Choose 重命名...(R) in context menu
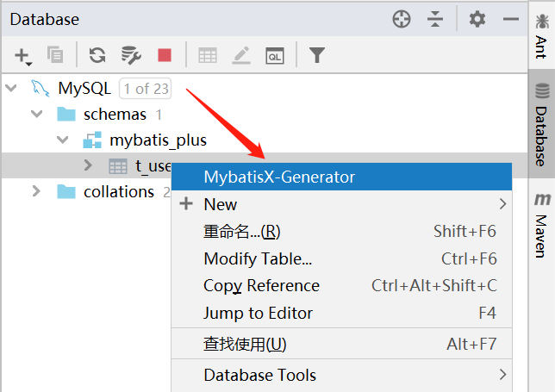This screenshot has width=555, height=392. pyautogui.click(x=341, y=232)
